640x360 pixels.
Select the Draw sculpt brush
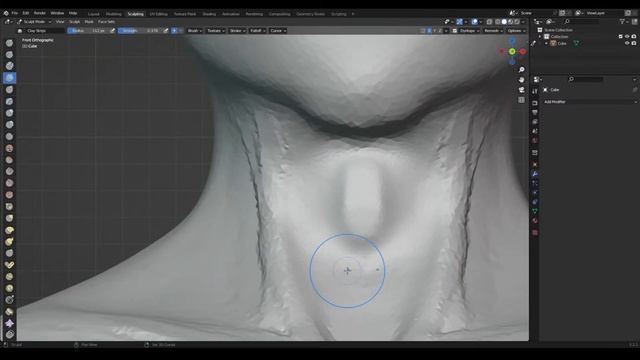pos(9,43)
